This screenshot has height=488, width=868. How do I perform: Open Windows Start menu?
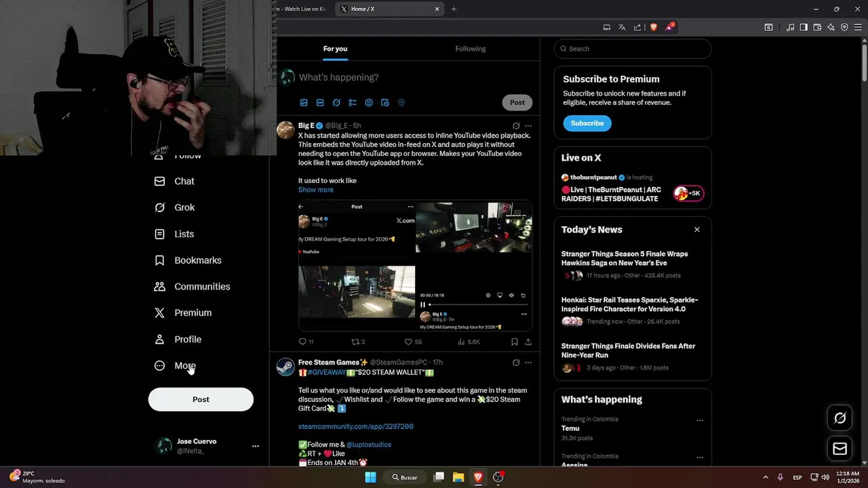click(x=370, y=477)
